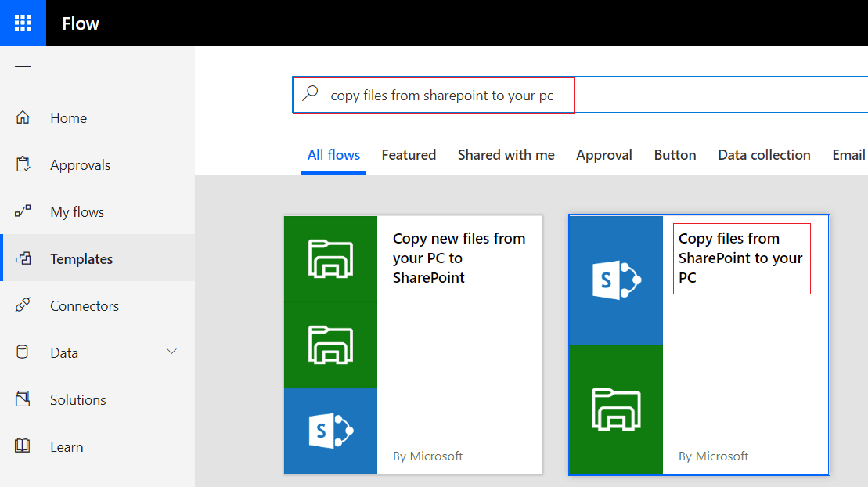This screenshot has height=487, width=868.
Task: Open the Copy files from SharePoint template
Action: pos(698,345)
